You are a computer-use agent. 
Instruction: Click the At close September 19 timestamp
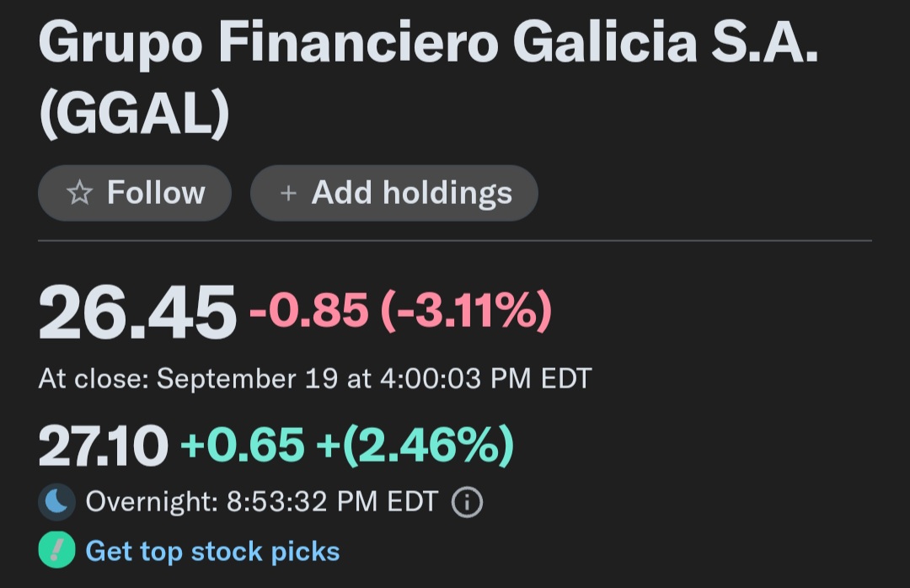pos(315,378)
